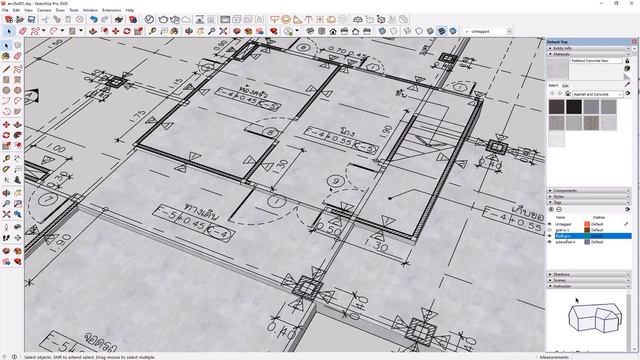Open the File menu

click(5, 10)
